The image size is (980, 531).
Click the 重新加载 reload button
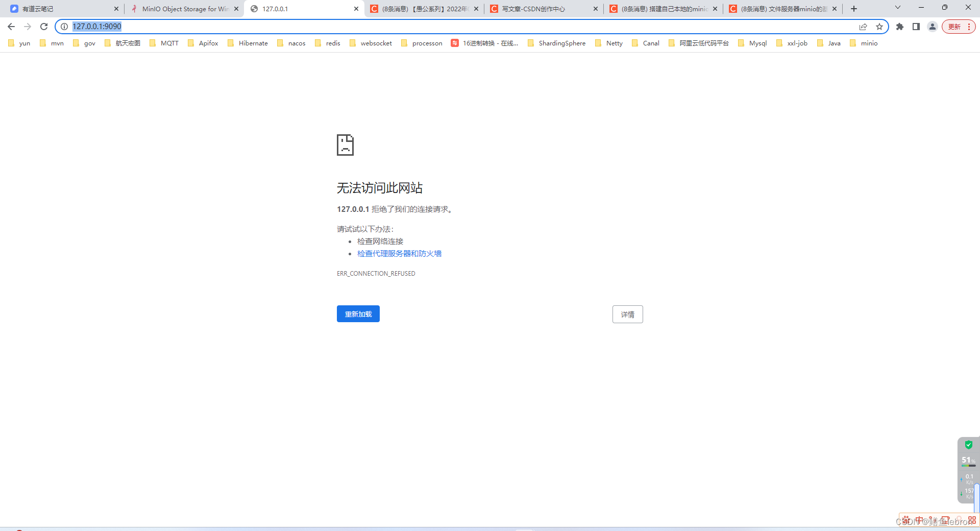pyautogui.click(x=358, y=313)
